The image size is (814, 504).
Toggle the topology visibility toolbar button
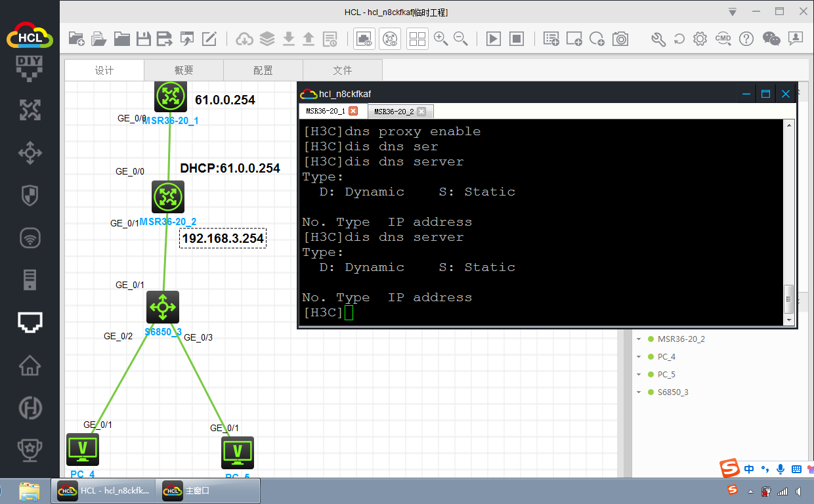pos(391,39)
